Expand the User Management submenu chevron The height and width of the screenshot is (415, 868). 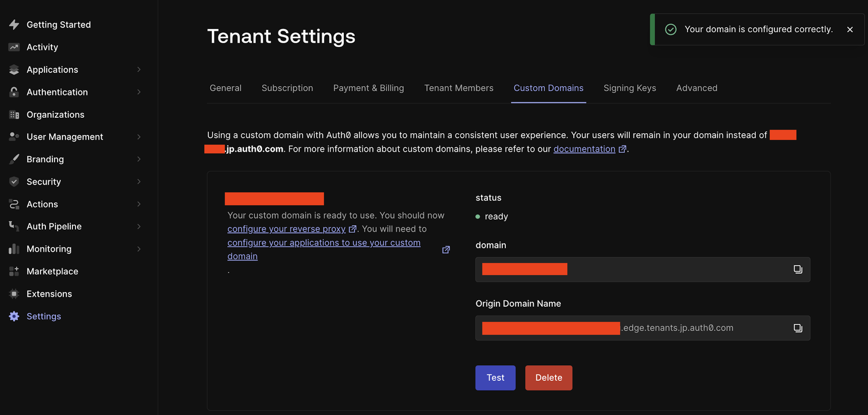tap(138, 137)
